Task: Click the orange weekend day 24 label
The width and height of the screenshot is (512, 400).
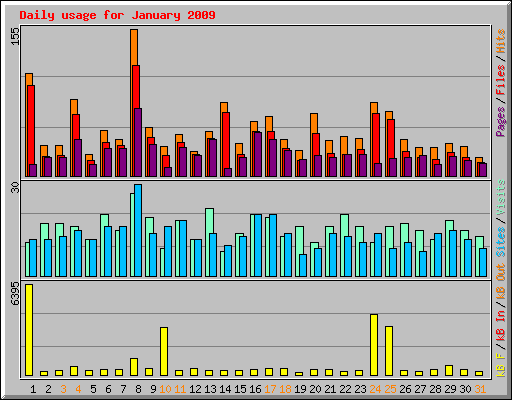Action: pos(375,389)
